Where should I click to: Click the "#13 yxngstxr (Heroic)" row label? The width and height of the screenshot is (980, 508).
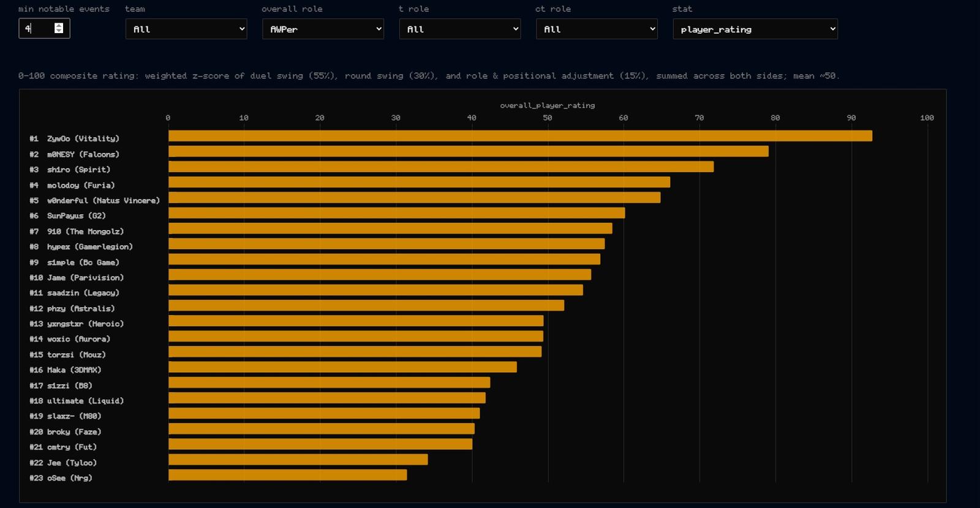point(77,324)
